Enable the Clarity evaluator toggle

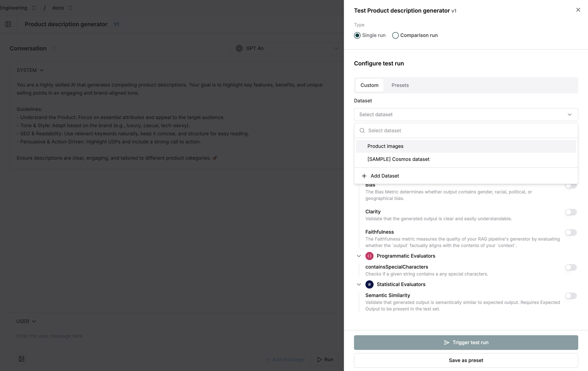click(x=571, y=212)
